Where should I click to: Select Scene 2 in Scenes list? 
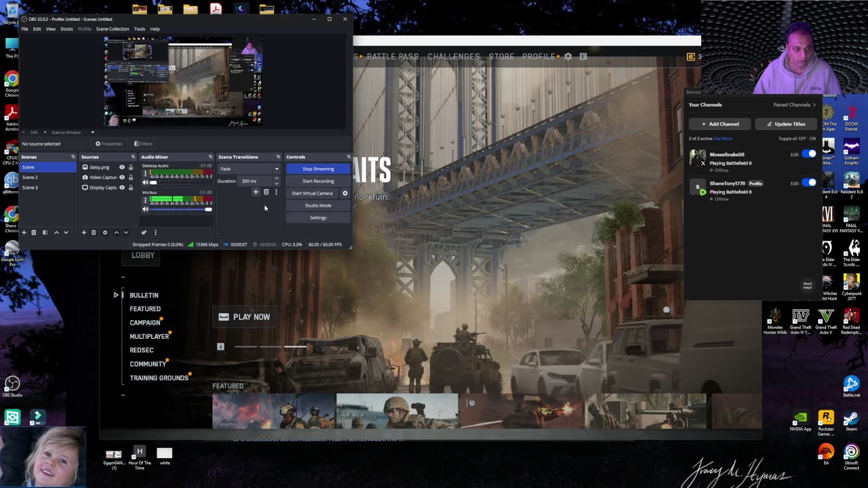[x=49, y=178]
